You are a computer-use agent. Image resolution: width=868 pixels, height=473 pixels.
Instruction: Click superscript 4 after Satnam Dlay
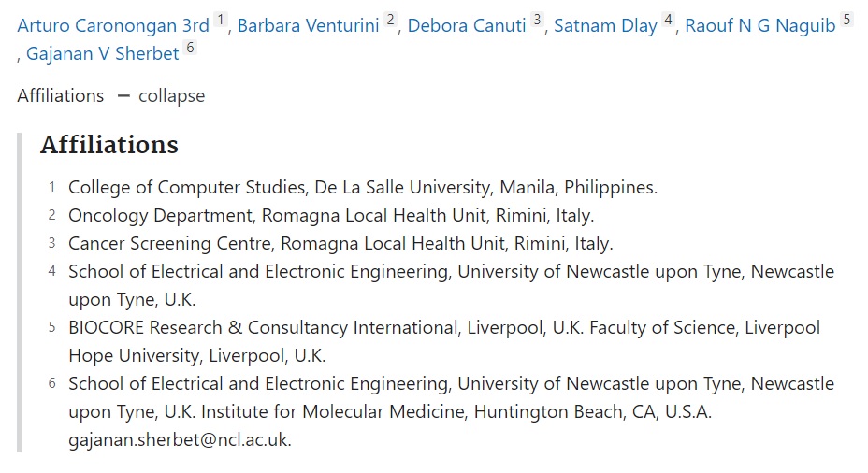click(x=669, y=21)
